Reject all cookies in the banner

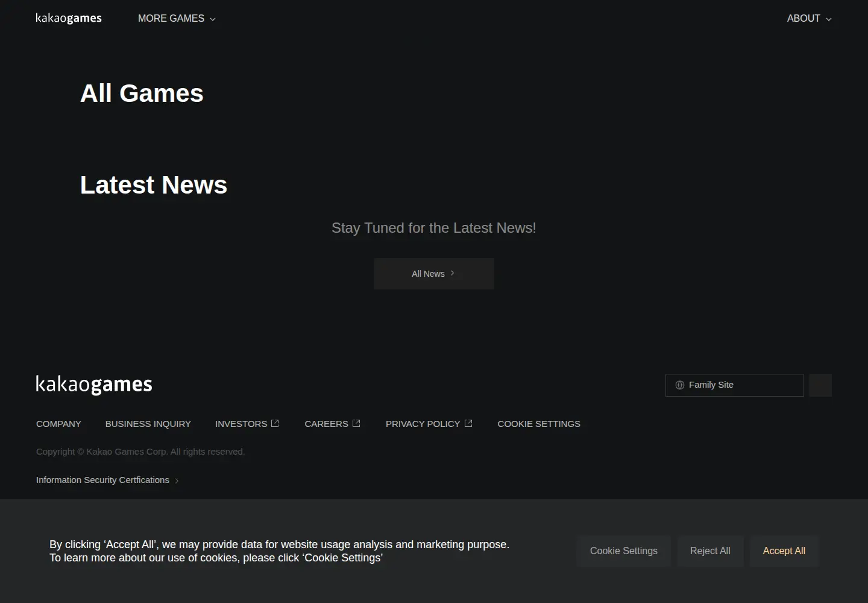point(710,551)
